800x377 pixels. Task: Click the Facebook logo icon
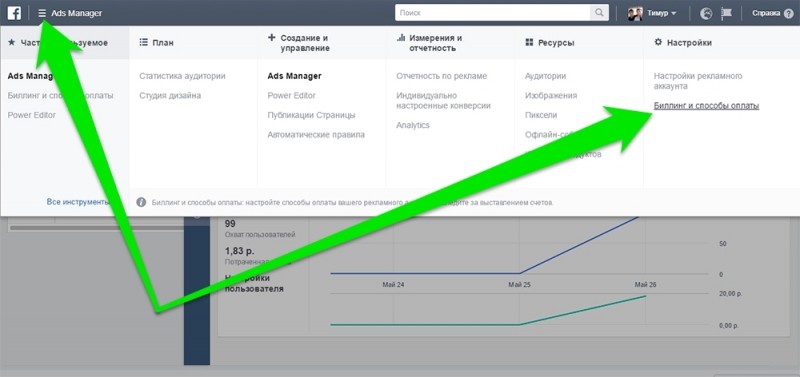coord(14,13)
